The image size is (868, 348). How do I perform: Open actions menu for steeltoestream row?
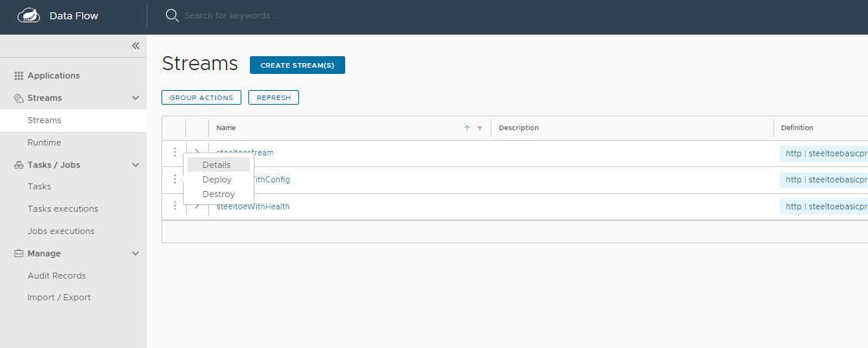pyautogui.click(x=175, y=152)
